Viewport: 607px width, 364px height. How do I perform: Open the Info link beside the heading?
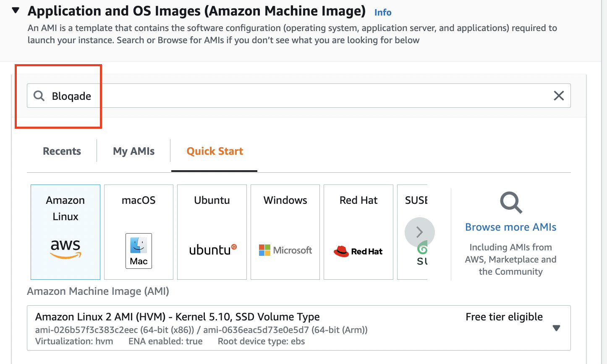coord(383,13)
